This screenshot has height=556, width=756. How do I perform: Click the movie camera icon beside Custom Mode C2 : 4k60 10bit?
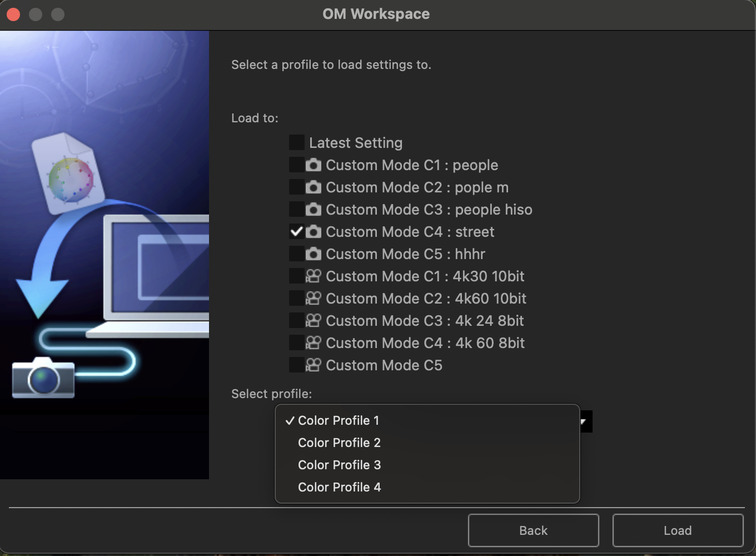tap(314, 298)
